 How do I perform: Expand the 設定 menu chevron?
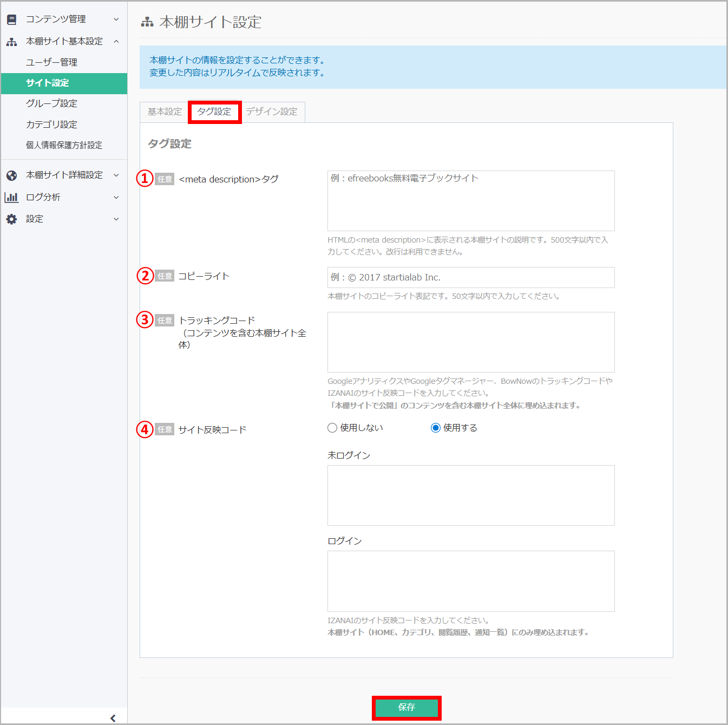[116, 219]
